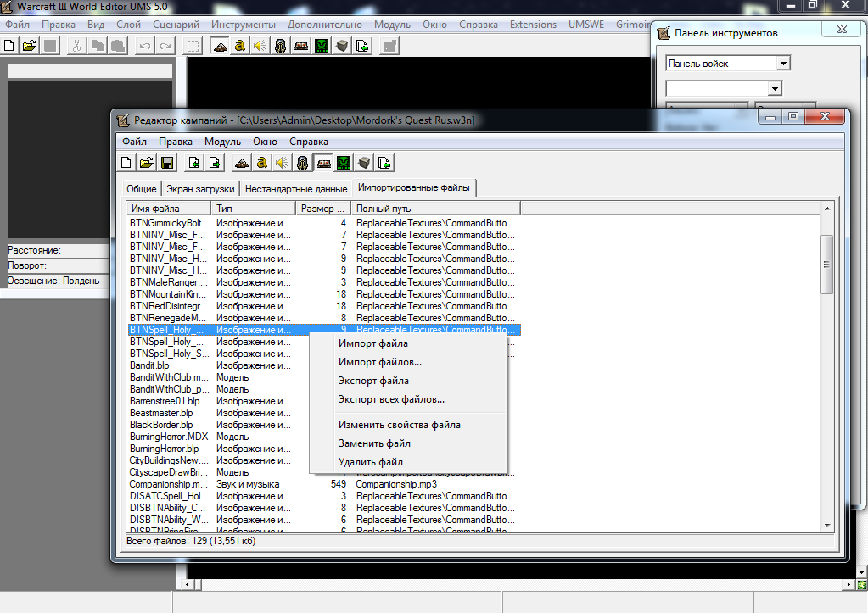The width and height of the screenshot is (868, 613).
Task: Select BlackBorder.blp file row
Action: click(323, 425)
